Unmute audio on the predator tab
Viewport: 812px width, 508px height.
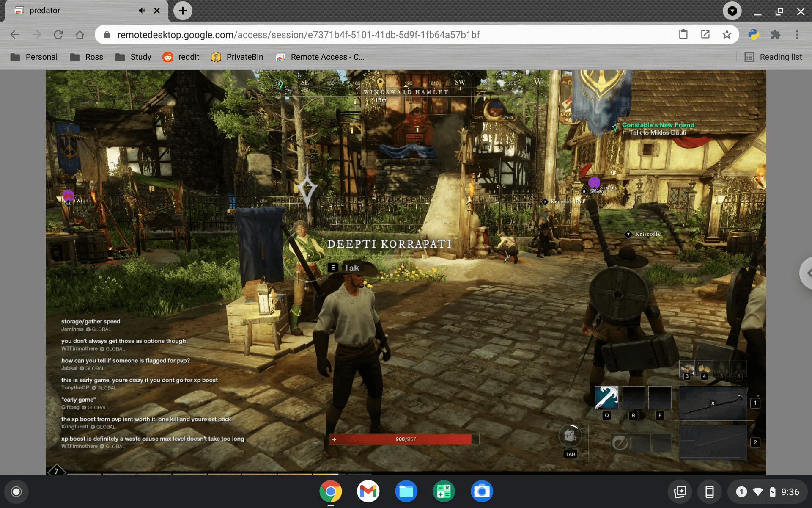(141, 11)
